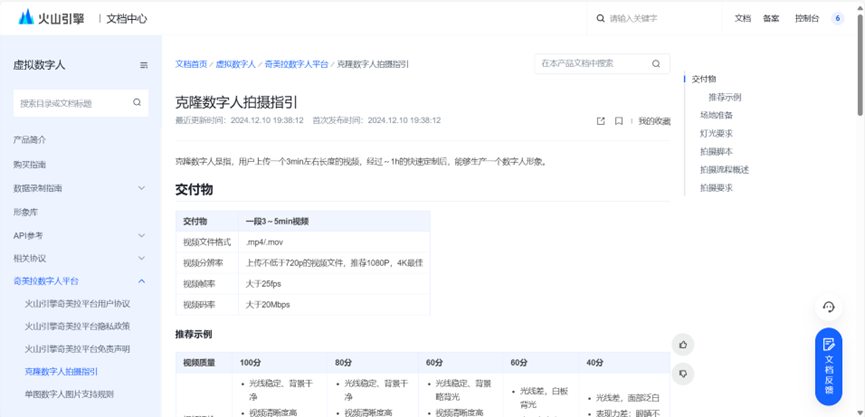Viewport: 865px width, 417px height.
Task: Select 备案 in the top navigation
Action: coord(771,18)
